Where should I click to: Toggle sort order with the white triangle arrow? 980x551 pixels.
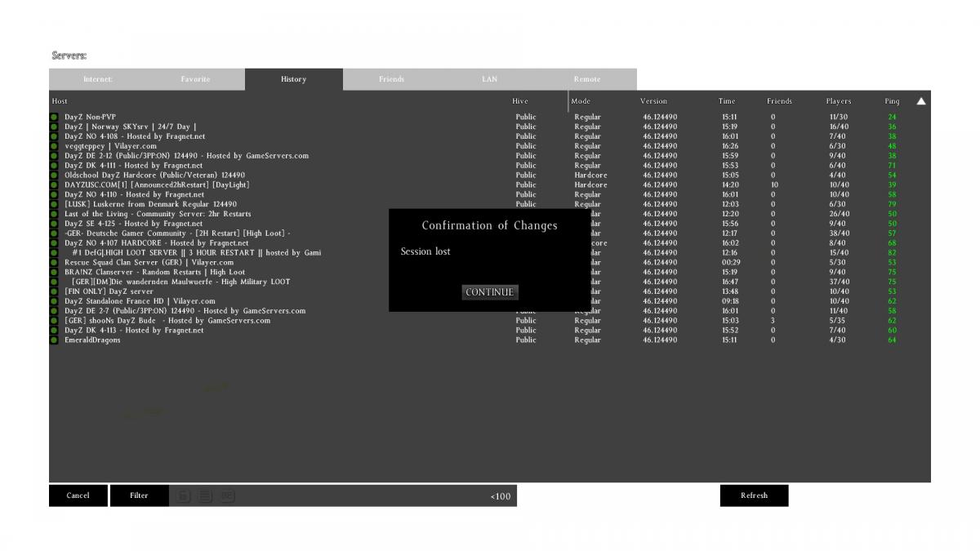coord(921,101)
